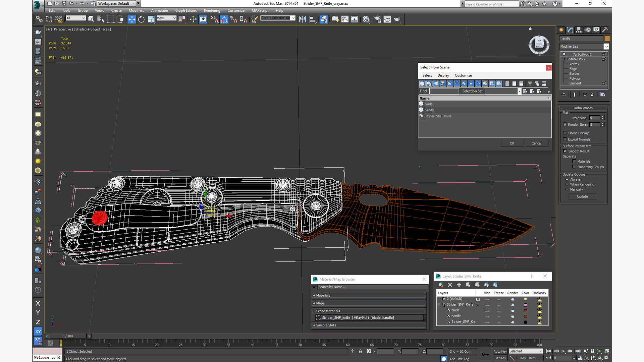Click the Unlink Selection tool
Viewport: 644px width, 362px height.
tap(49, 19)
